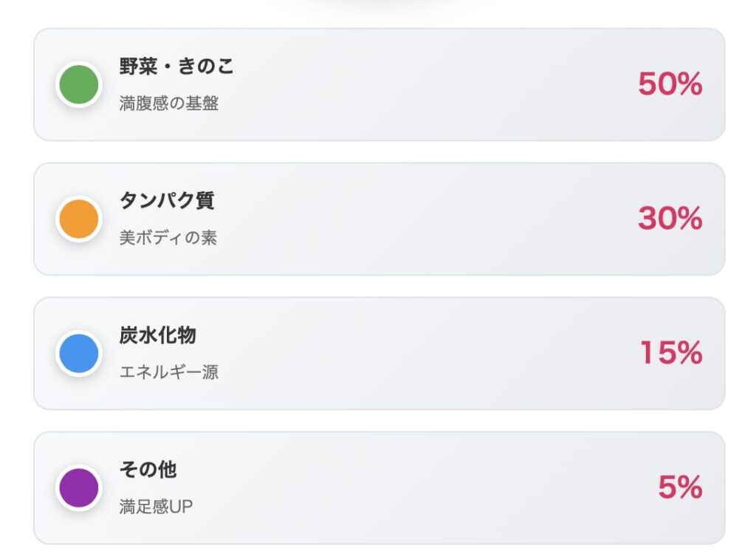Select the タンパク質 title text
Image resolution: width=756 pixels, height=560 pixels.
coord(167,201)
